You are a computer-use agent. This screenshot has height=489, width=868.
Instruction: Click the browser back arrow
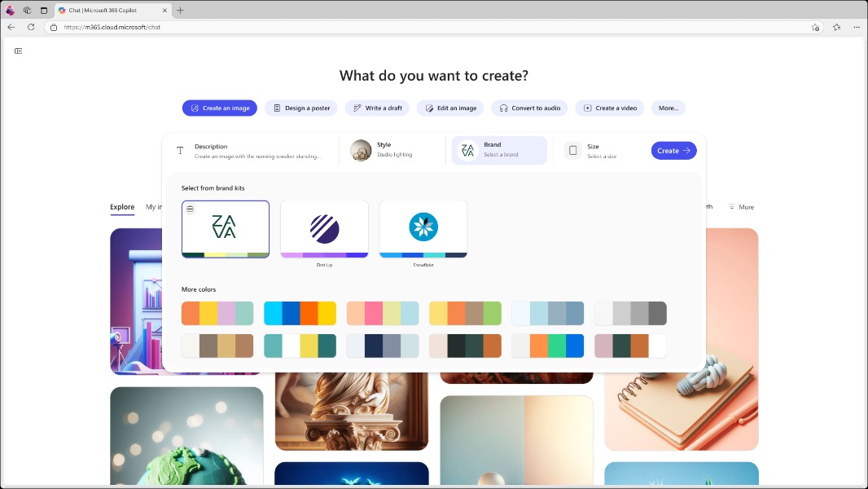[x=11, y=27]
